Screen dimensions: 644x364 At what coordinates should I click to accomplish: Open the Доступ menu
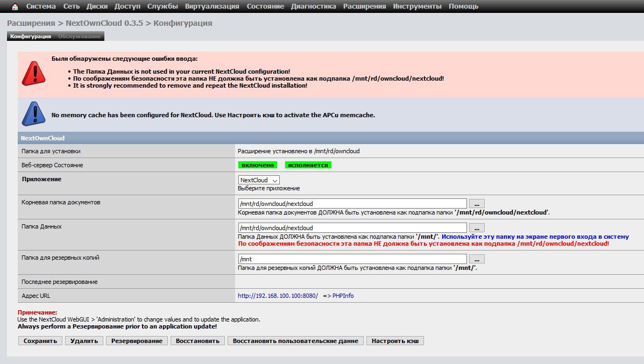pos(128,6)
